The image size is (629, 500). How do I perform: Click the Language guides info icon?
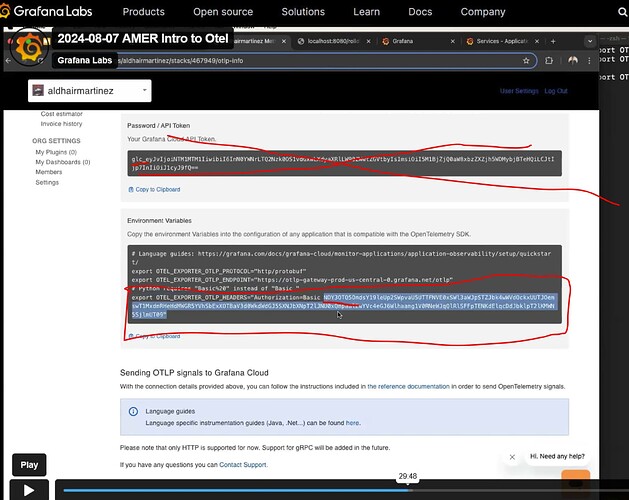133,411
